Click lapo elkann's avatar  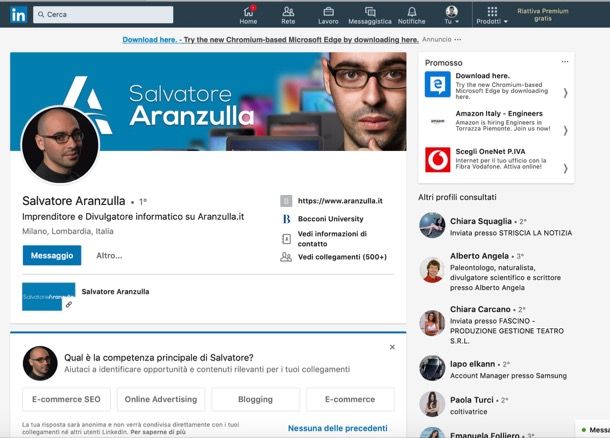pyautogui.click(x=432, y=368)
